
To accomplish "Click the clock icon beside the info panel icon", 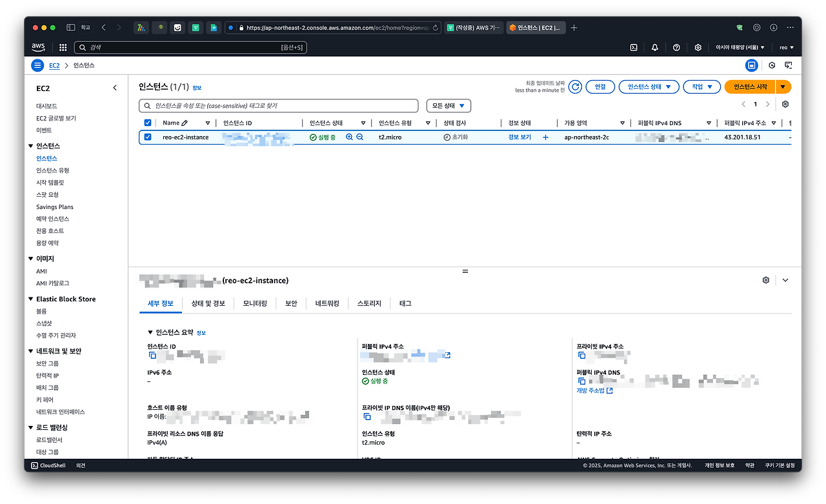I will (x=772, y=65).
